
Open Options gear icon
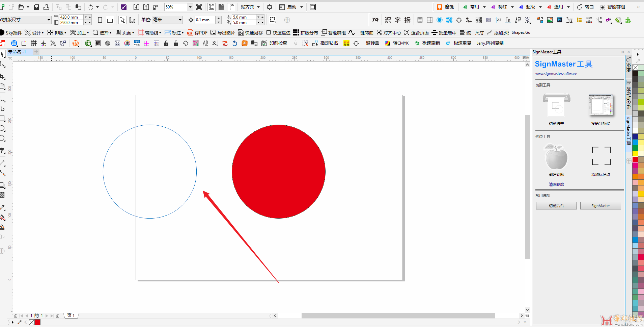click(270, 7)
